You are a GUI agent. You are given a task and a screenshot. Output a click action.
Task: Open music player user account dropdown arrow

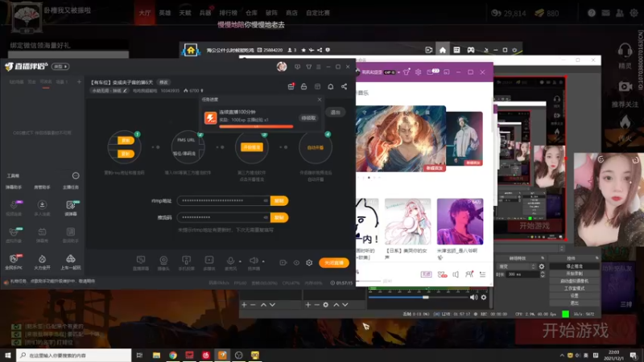coord(398,72)
